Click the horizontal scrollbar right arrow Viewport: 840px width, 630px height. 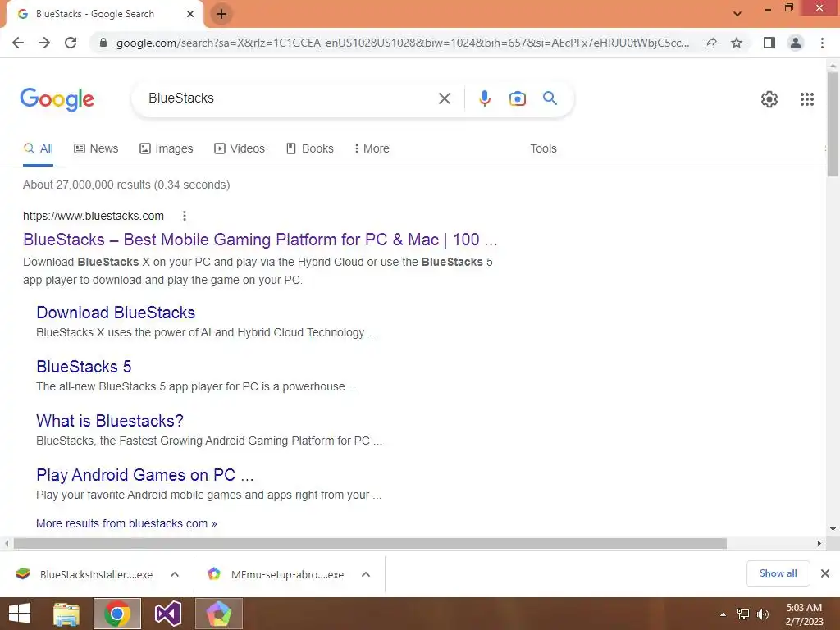(819, 544)
